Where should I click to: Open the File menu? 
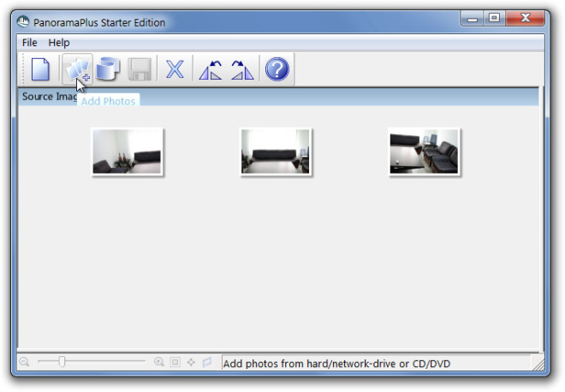[30, 43]
